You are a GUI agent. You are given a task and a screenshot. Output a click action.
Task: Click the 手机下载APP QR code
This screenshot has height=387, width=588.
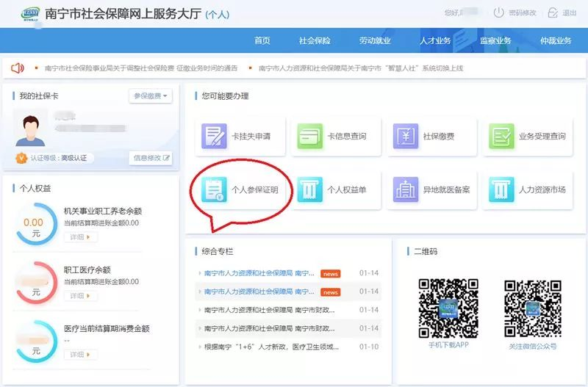[448, 308]
